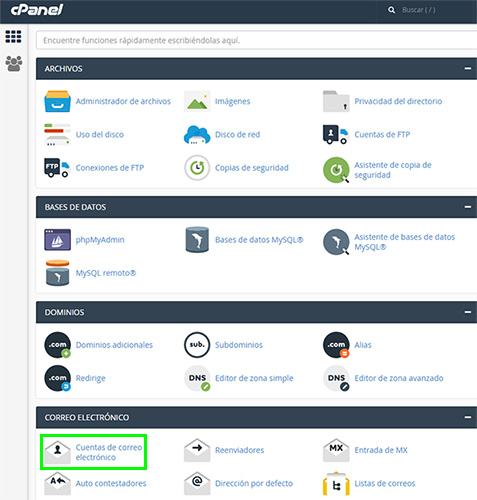
Task: Open the Editor de zona avanzado DNS icon
Action: click(336, 378)
